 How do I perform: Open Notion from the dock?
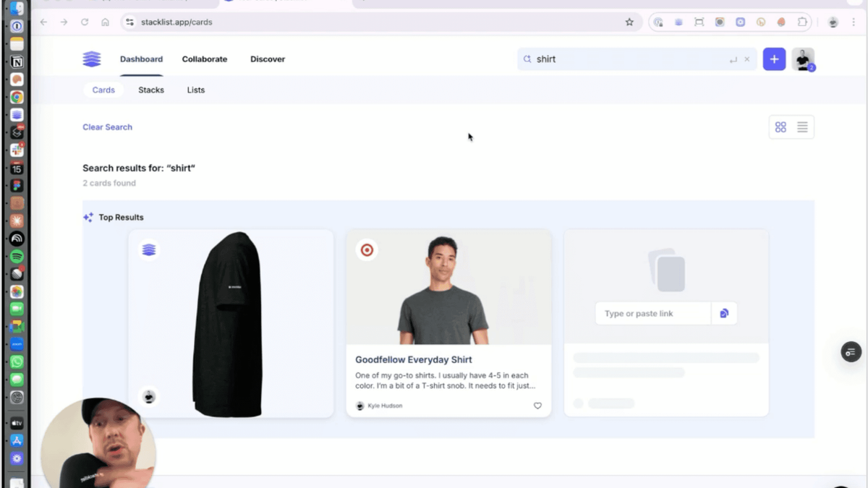(17, 61)
